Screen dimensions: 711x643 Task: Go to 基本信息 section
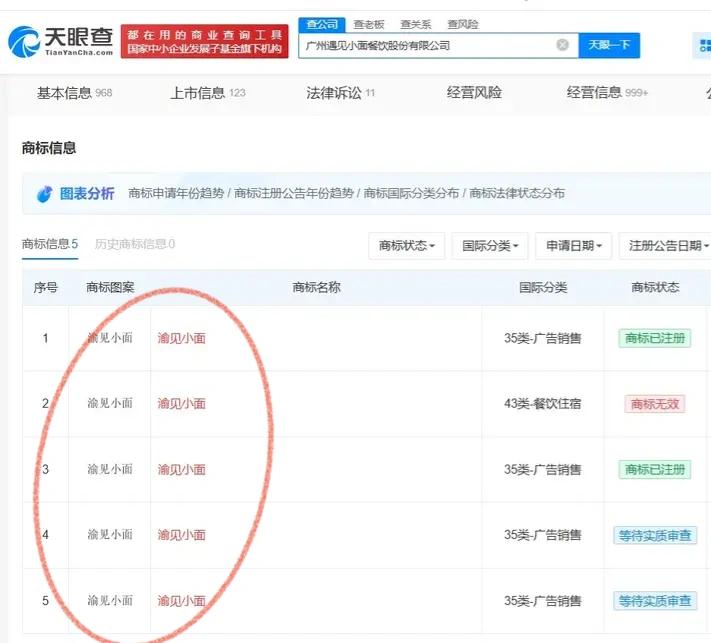[x=74, y=93]
